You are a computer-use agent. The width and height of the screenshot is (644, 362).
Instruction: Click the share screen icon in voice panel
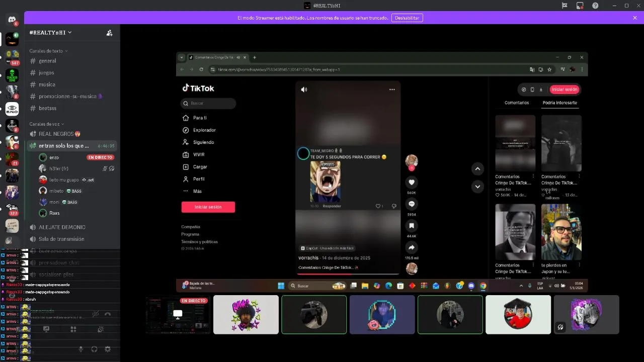click(x=46, y=329)
